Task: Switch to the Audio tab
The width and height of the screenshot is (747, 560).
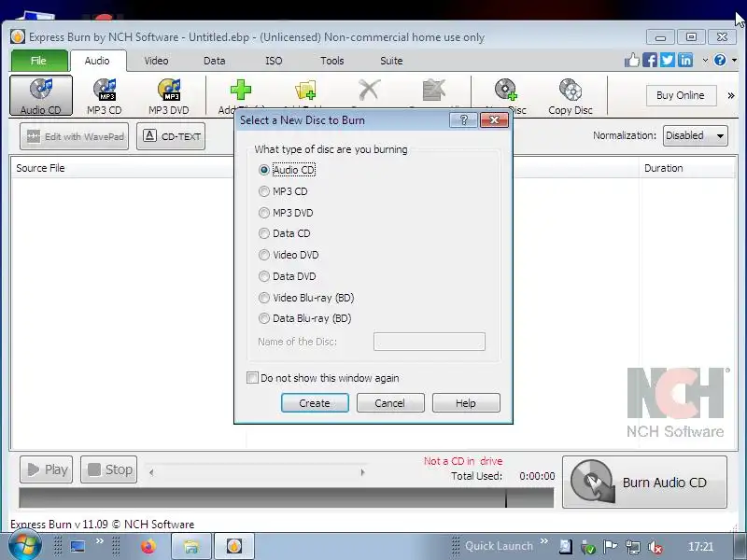Action: coord(97,61)
